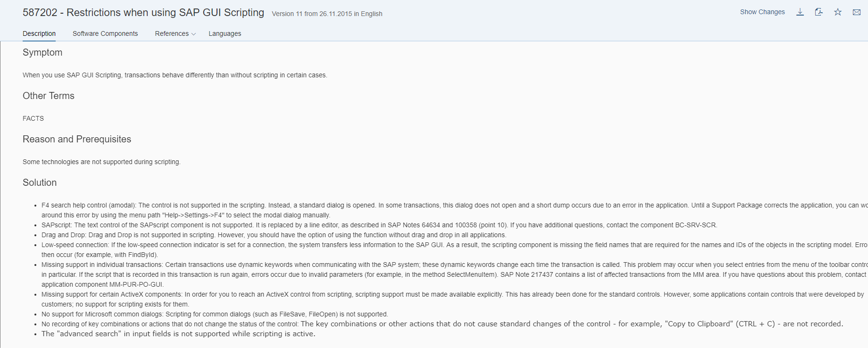The height and width of the screenshot is (348, 868).
Task: Click the Symptom section heading
Action: coord(42,52)
